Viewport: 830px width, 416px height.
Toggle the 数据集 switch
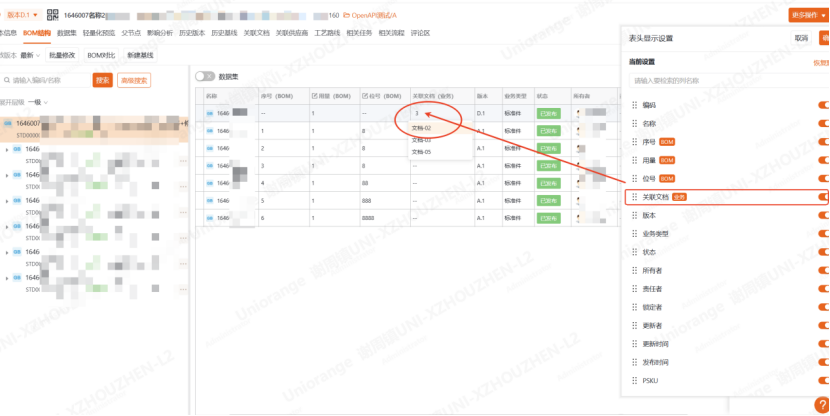coord(205,76)
